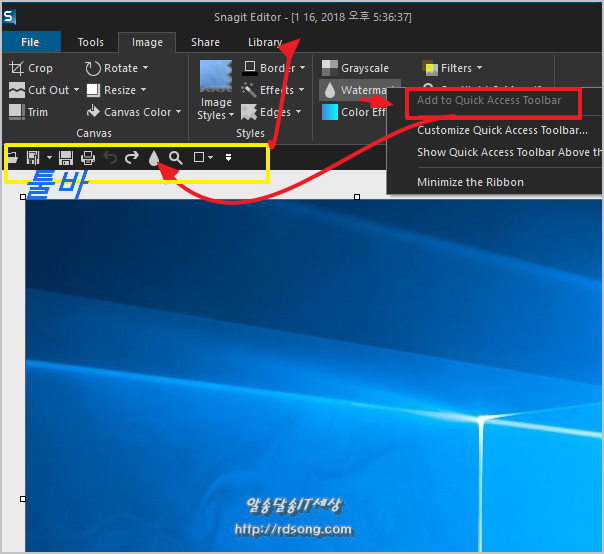Click the Trim button label
This screenshot has width=604, height=554.
tap(38, 112)
